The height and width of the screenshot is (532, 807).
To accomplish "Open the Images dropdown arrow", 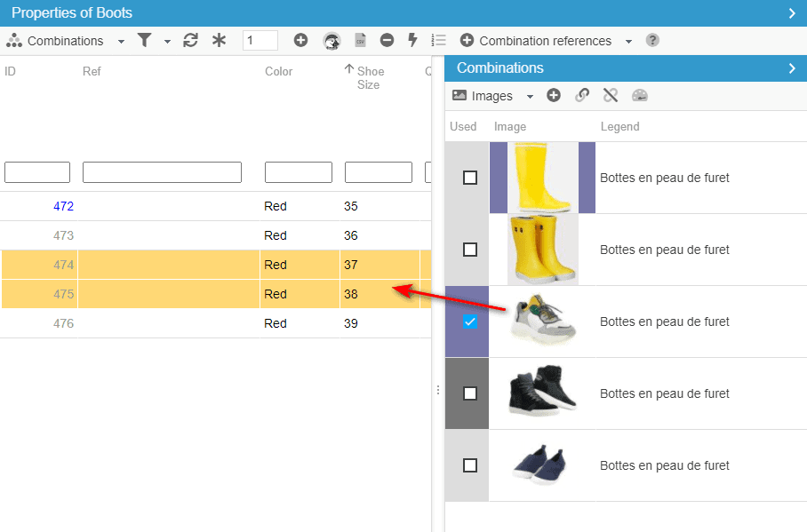I will pyautogui.click(x=530, y=97).
